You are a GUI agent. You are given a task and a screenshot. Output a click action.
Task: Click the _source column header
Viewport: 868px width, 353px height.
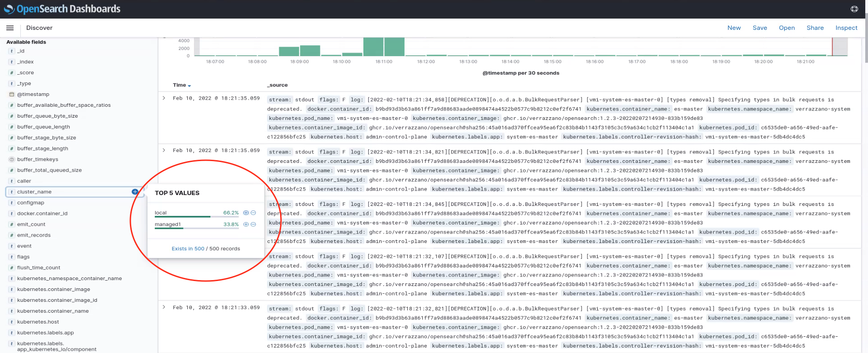tap(277, 85)
